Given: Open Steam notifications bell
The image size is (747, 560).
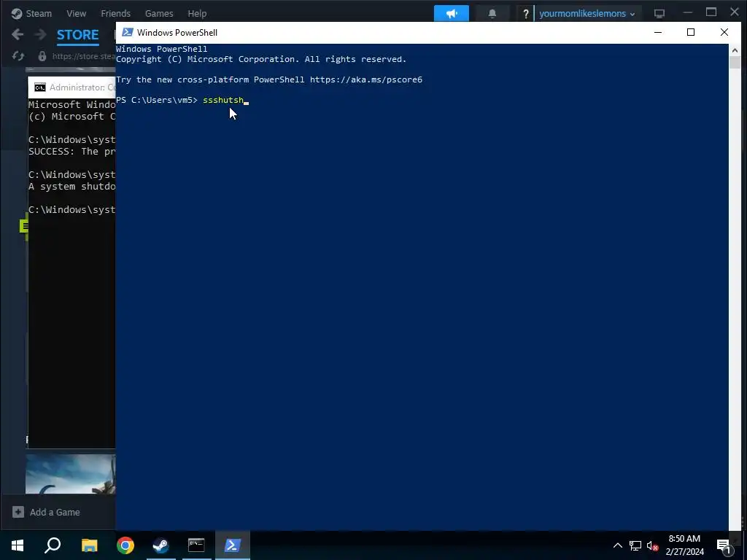Looking at the screenshot, I should click(492, 13).
